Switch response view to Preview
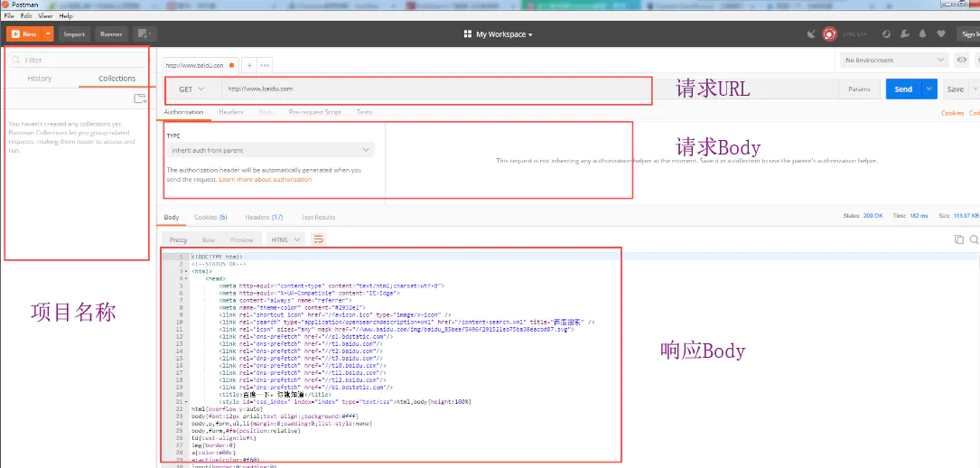980x468 pixels. pos(242,239)
